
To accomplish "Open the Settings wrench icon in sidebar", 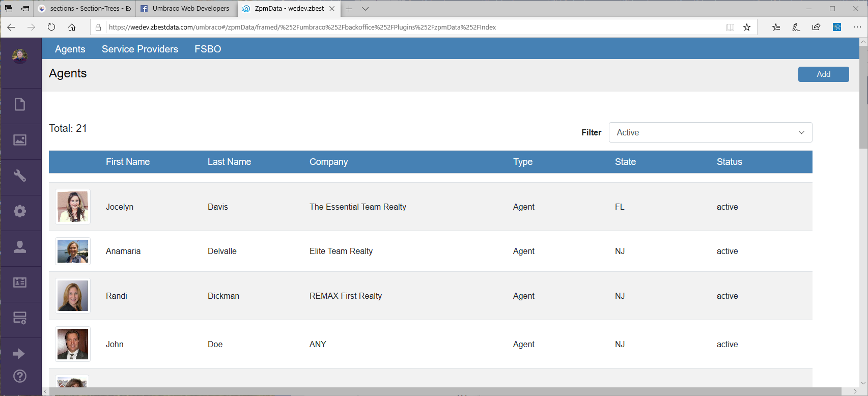I will tap(20, 176).
